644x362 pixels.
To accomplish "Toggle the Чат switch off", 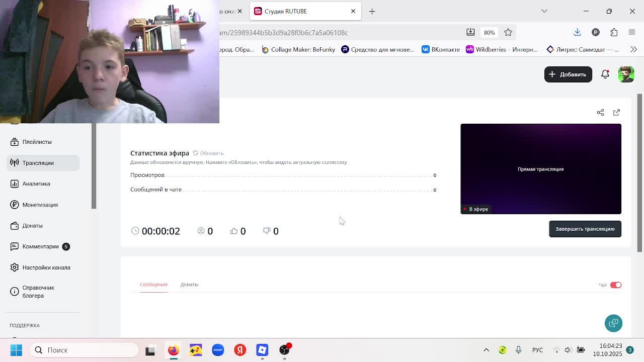I will coord(616,285).
